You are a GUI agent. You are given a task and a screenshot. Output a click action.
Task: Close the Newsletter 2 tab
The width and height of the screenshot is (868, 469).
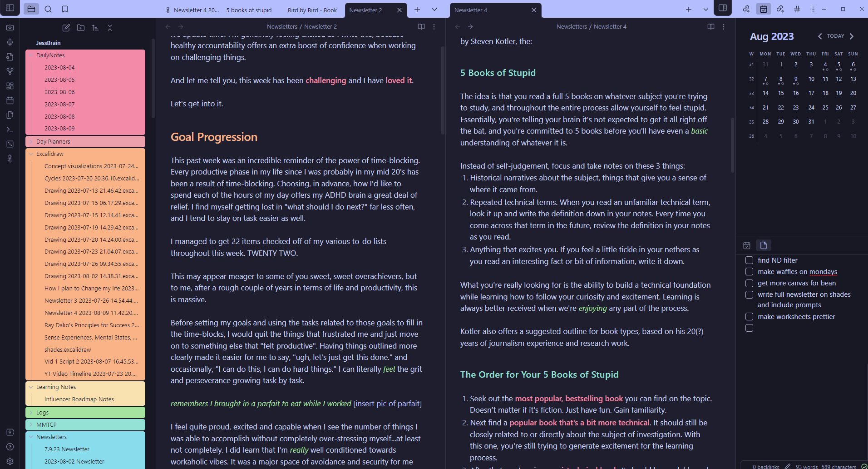[399, 10]
